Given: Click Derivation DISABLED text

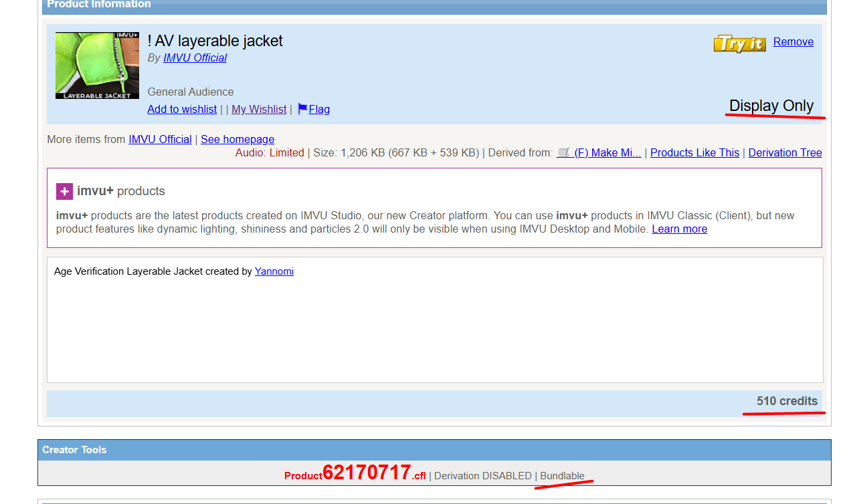Looking at the screenshot, I should point(483,476).
